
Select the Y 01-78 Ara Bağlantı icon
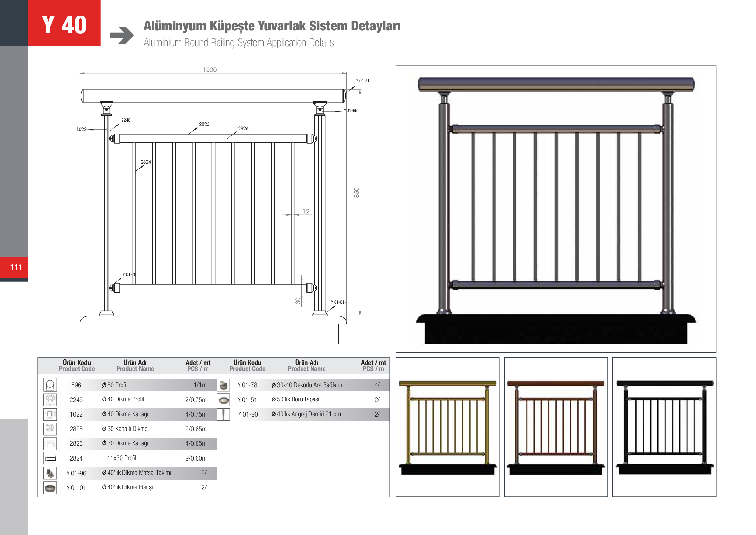[x=223, y=385]
